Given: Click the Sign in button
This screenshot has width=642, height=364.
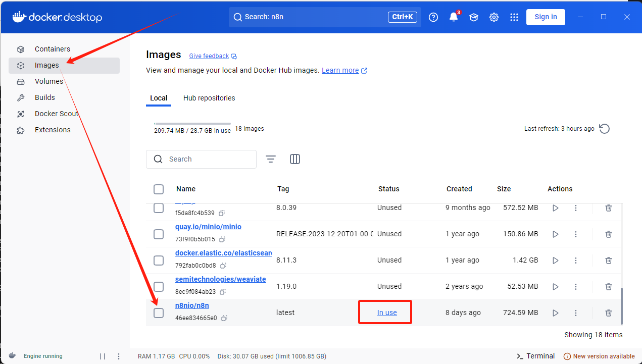Looking at the screenshot, I should [546, 17].
